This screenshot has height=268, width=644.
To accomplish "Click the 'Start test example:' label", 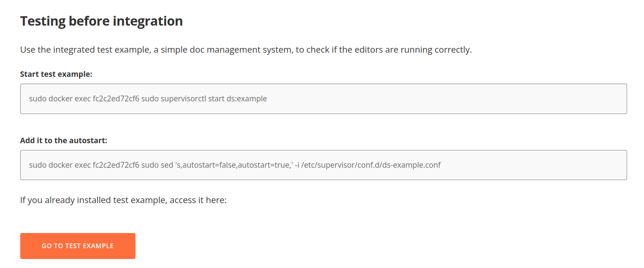I will pos(56,74).
